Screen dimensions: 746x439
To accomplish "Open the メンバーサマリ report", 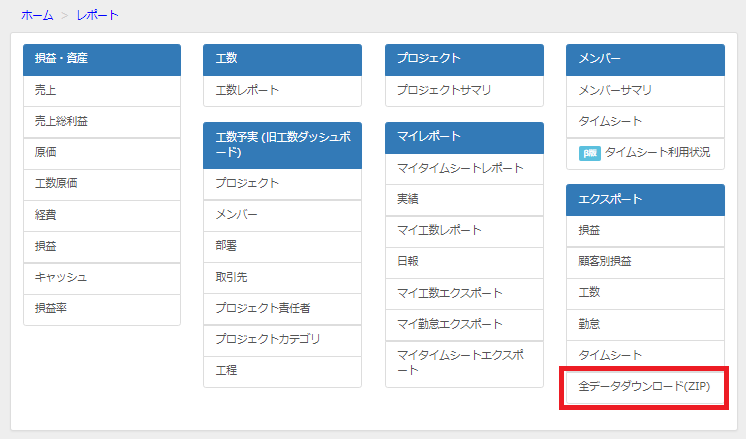I will click(x=615, y=90).
